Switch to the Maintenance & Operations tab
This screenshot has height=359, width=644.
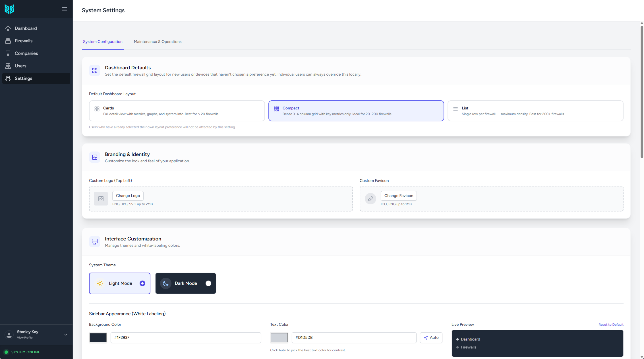coord(158,42)
